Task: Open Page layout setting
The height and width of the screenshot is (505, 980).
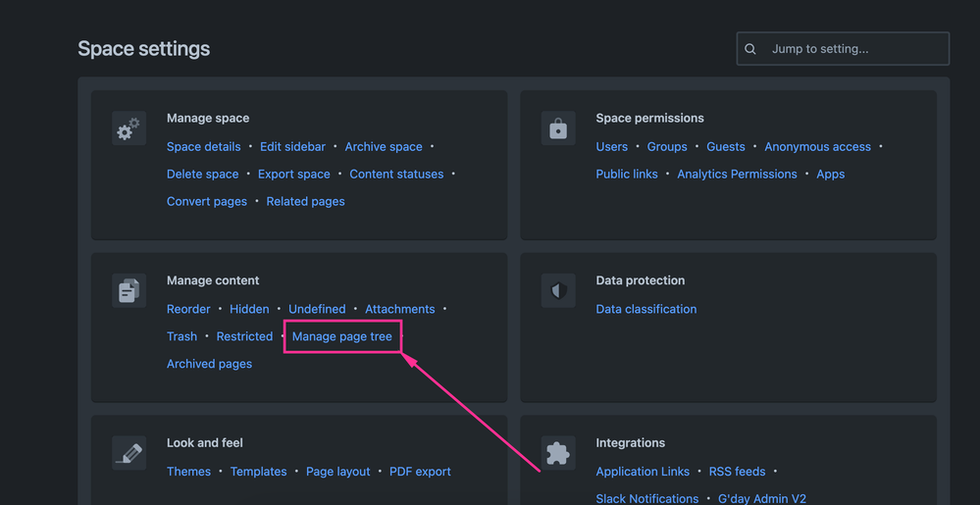Action: (x=338, y=472)
